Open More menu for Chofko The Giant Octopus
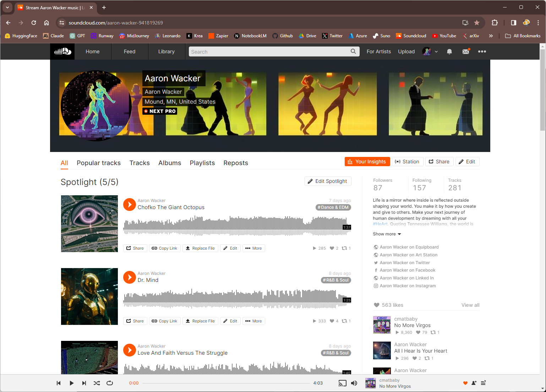This screenshot has width=546, height=392. click(253, 248)
